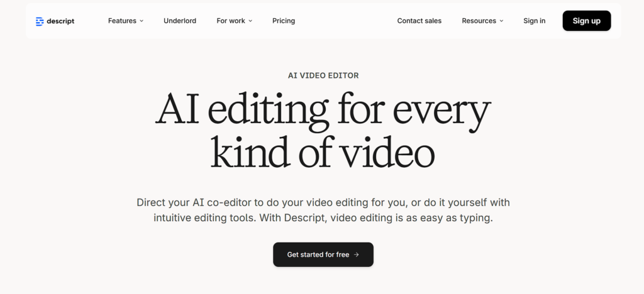Open the Resources menu
Image resolution: width=644 pixels, height=294 pixels.
point(479,21)
